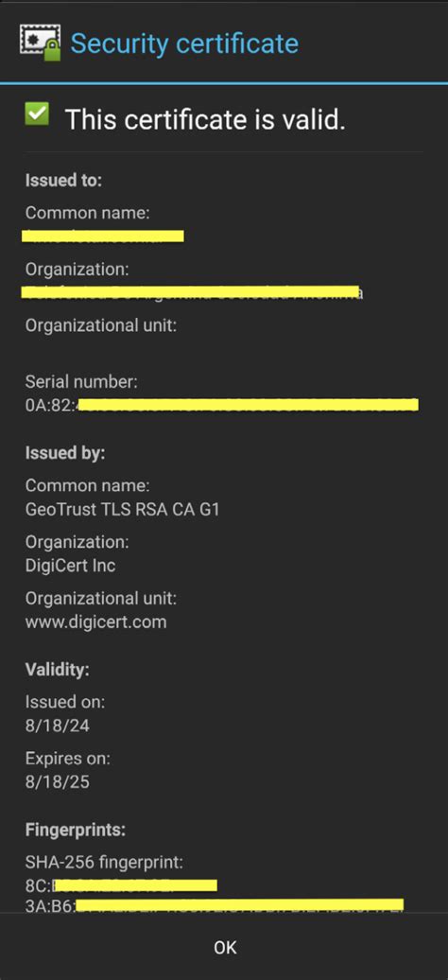Click the DigiCert Inc organization value
Screen dimensions: 448x980
coord(71,566)
